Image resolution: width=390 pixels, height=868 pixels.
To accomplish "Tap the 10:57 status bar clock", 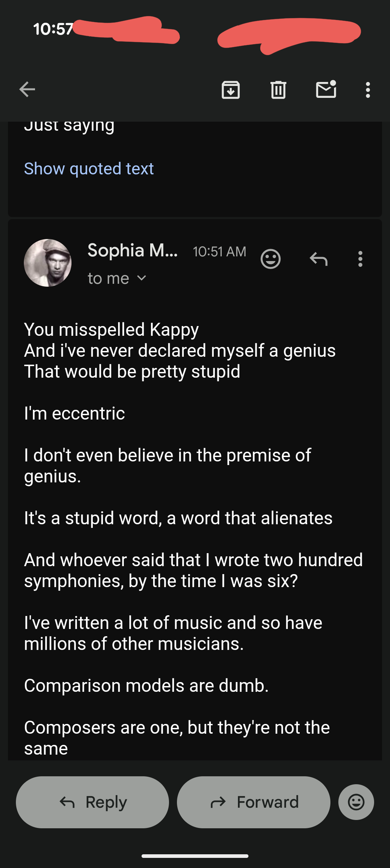I will [x=53, y=29].
